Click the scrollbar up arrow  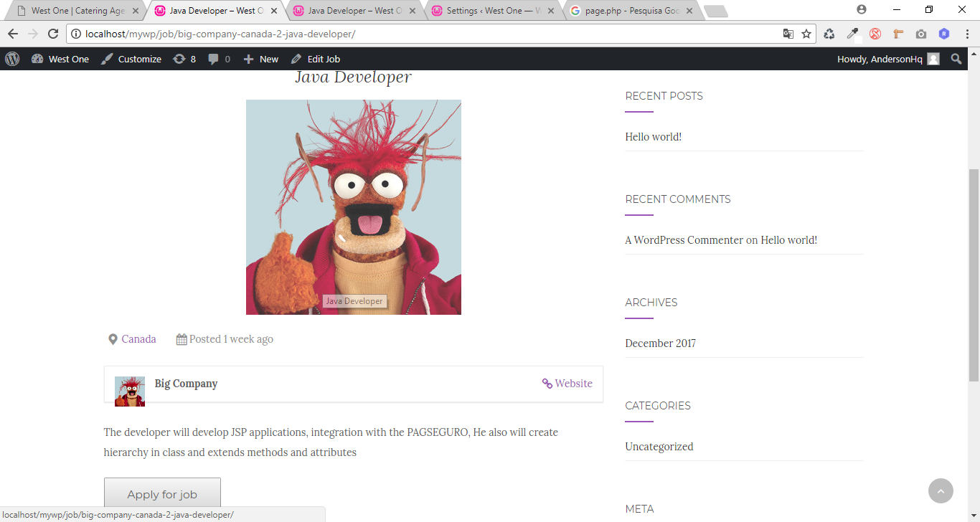click(x=974, y=53)
